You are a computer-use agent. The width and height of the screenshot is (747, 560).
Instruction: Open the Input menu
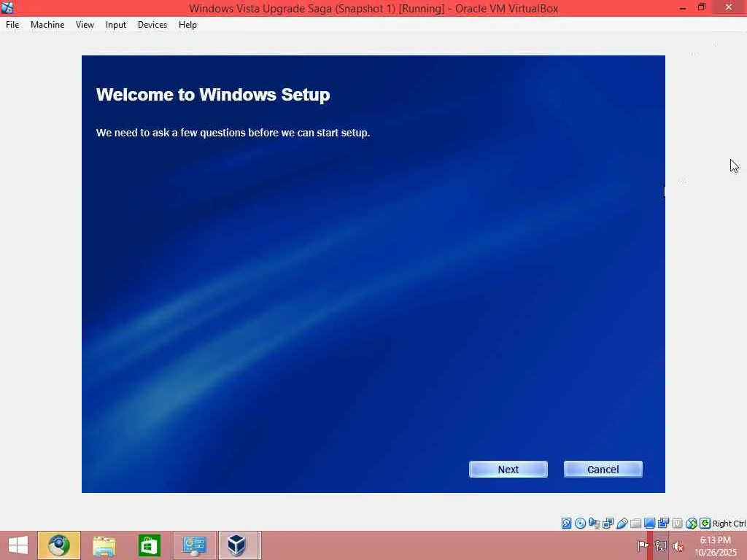coord(116,25)
